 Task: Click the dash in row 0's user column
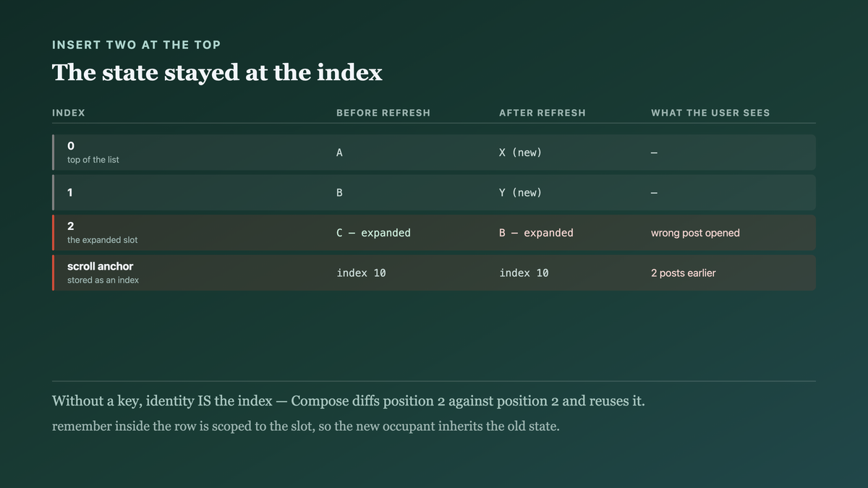pos(654,153)
